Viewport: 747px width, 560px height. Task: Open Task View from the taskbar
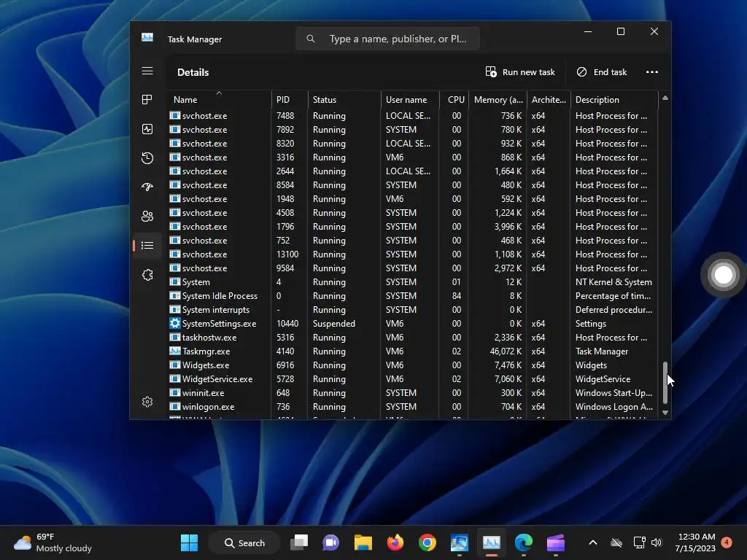[299, 542]
